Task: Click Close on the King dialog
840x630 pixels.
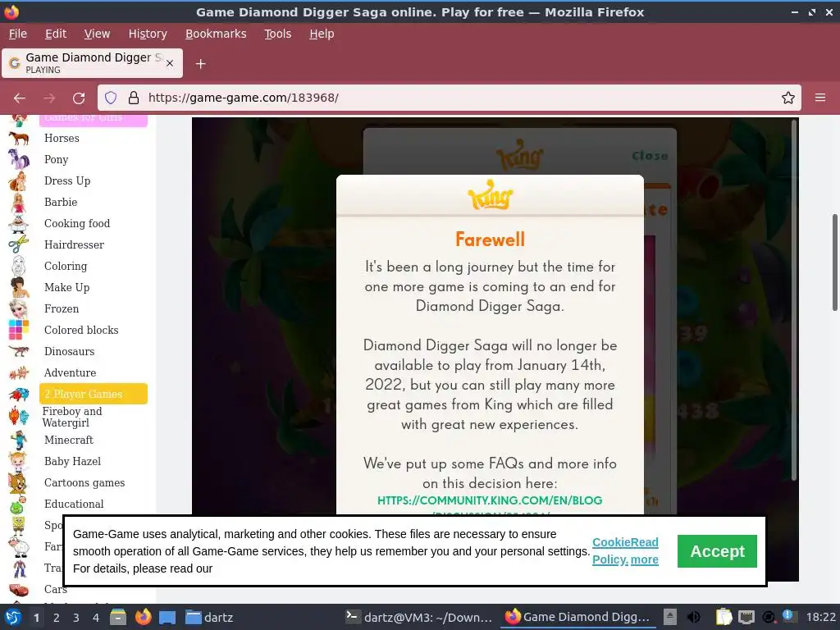Action: (x=650, y=156)
